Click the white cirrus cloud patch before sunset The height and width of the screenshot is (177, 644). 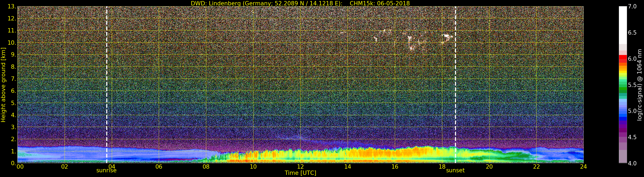tap(447, 37)
